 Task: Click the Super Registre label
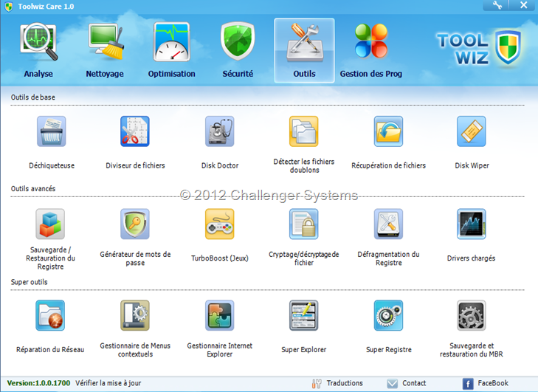click(389, 349)
